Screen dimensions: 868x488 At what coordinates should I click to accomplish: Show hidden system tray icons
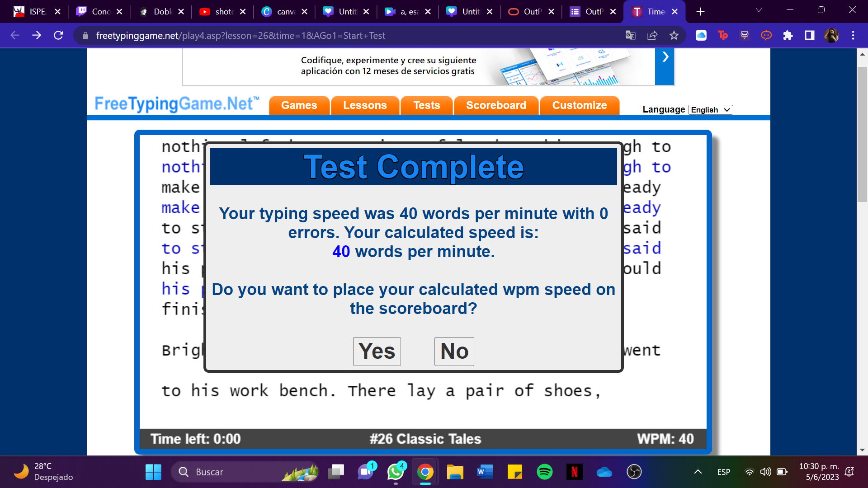click(698, 472)
